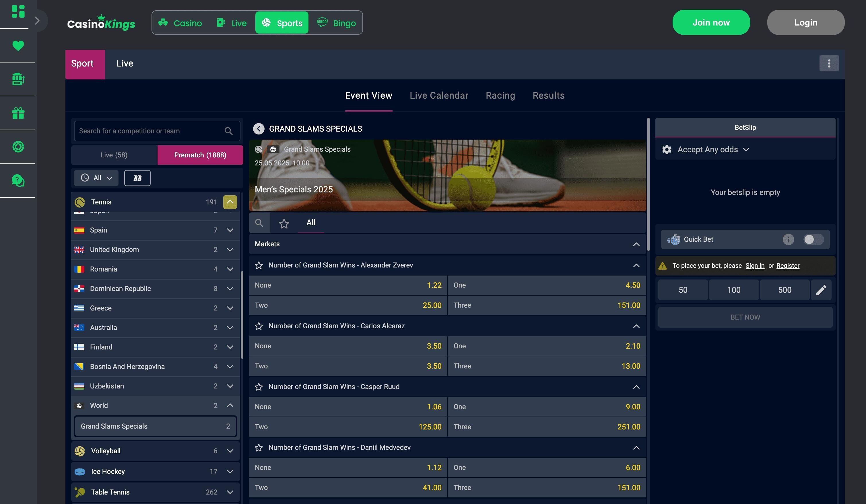Select Grand Slams Specials league item
This screenshot has width=866, height=504.
155,426
